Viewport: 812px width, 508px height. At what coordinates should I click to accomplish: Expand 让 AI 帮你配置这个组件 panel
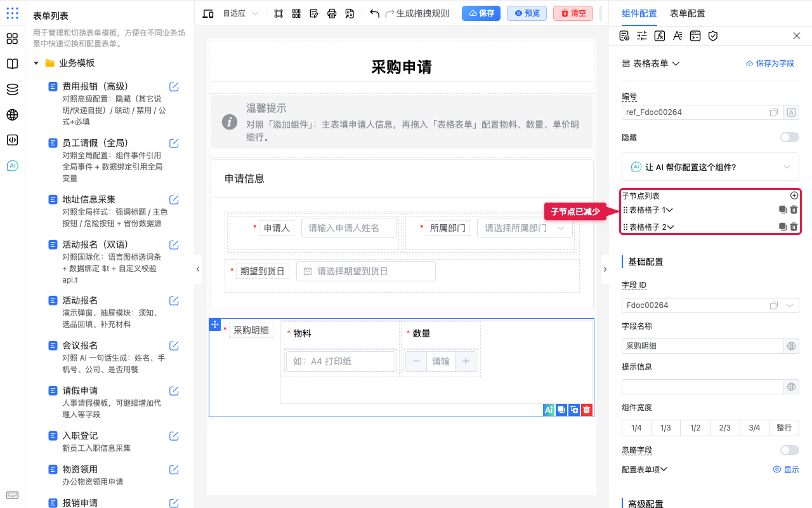coord(710,167)
